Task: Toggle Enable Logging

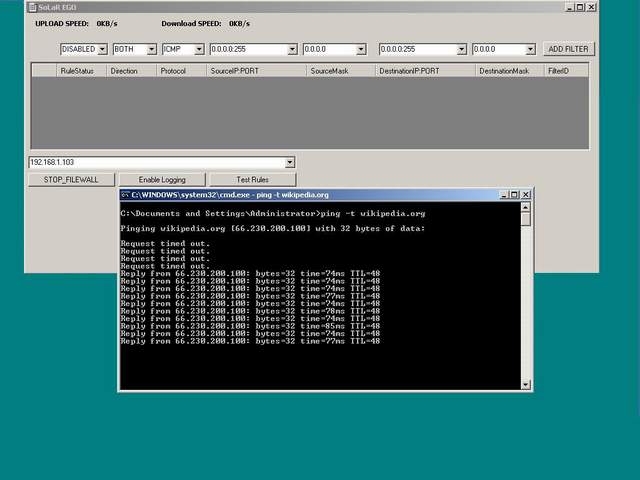Action: 162,179
